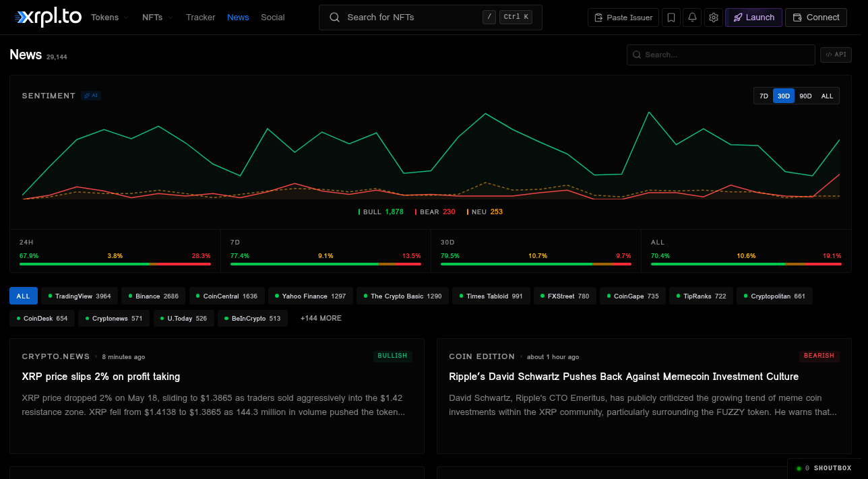
Task: Filter news by U.Today
Action: point(183,318)
